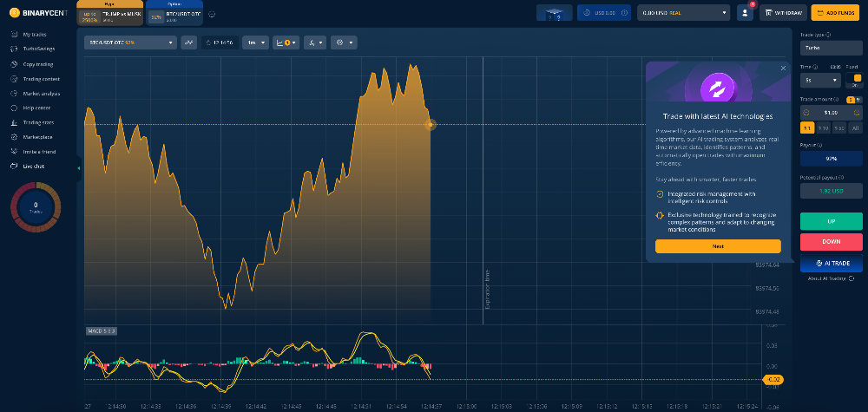Click the mystery box bonus icon
Screen dimensions: 868x412
555,12
